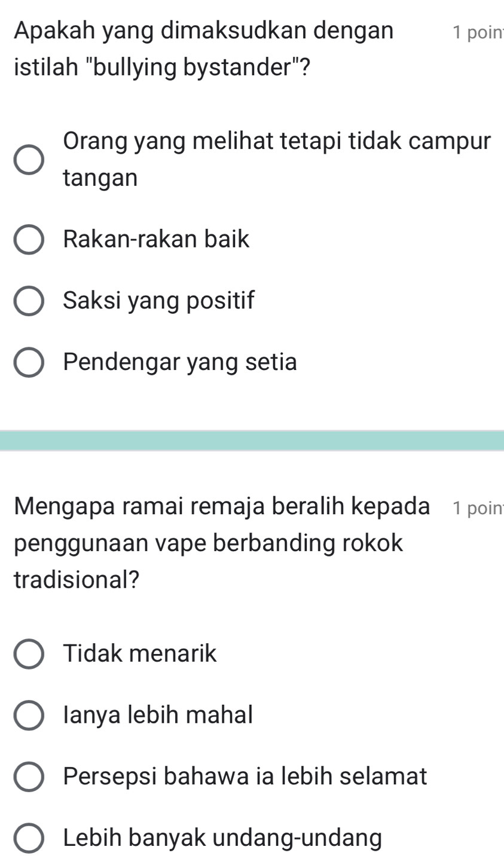Click the 'Persepsi bahawa ia lebih selamat' label text
Viewport: 504px width, 868px height.
click(x=245, y=777)
